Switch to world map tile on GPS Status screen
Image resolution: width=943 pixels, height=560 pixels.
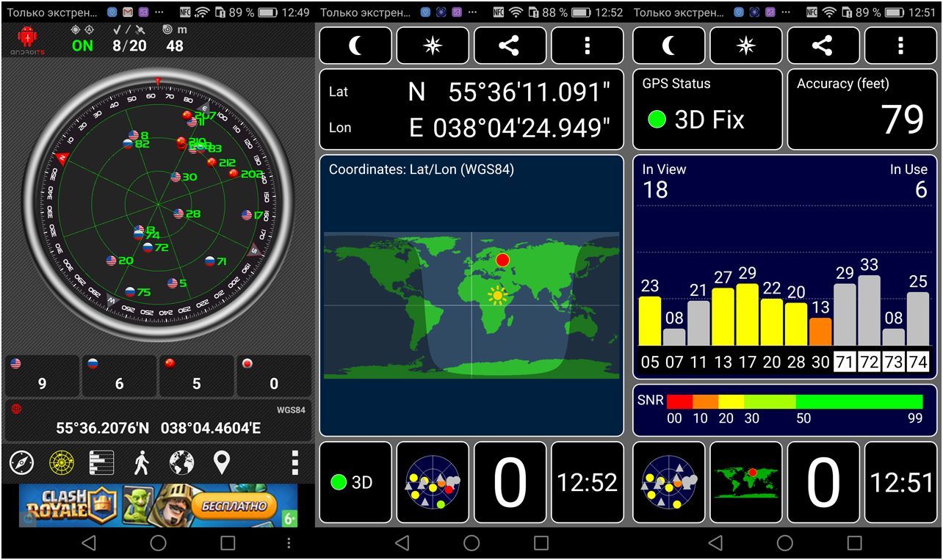tap(745, 482)
